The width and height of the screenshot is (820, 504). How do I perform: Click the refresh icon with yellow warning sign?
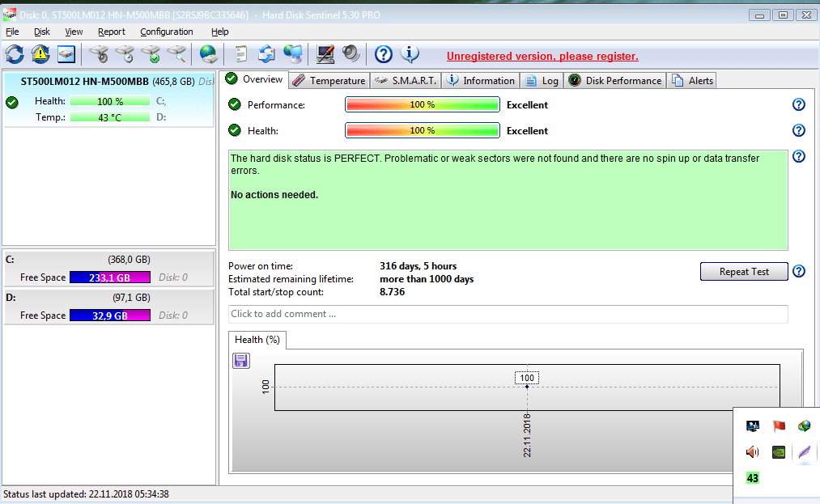[40, 54]
